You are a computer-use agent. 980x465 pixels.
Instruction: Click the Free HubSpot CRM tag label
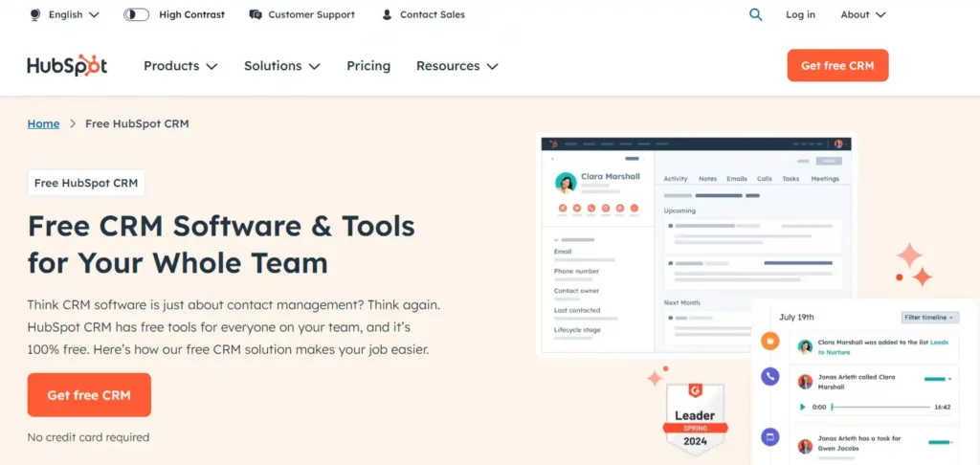click(86, 183)
